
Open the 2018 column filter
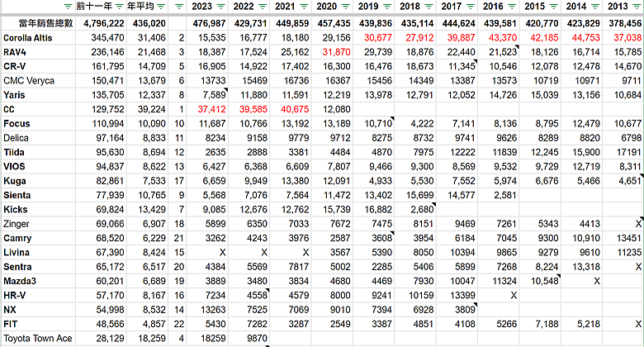click(429, 7)
